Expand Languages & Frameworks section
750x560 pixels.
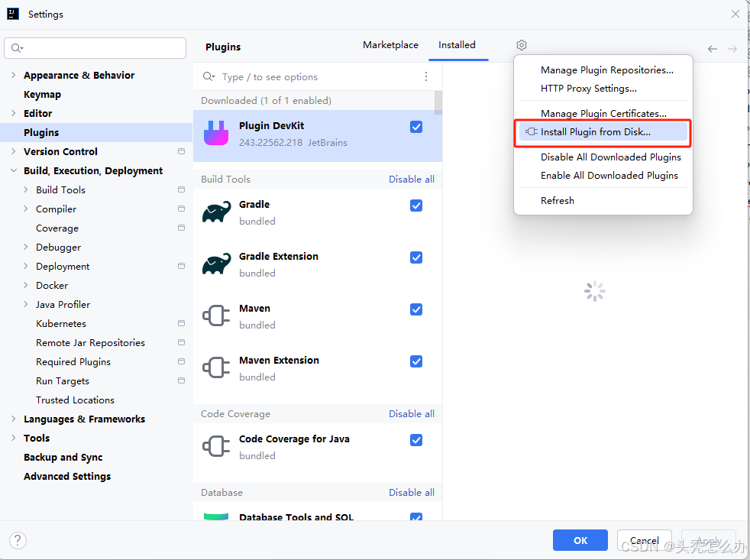(x=14, y=419)
